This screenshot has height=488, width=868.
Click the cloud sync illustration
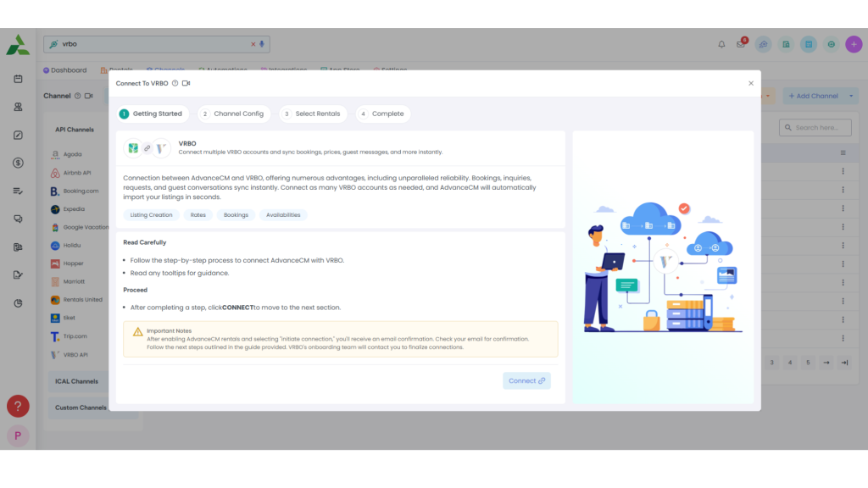coord(663,267)
